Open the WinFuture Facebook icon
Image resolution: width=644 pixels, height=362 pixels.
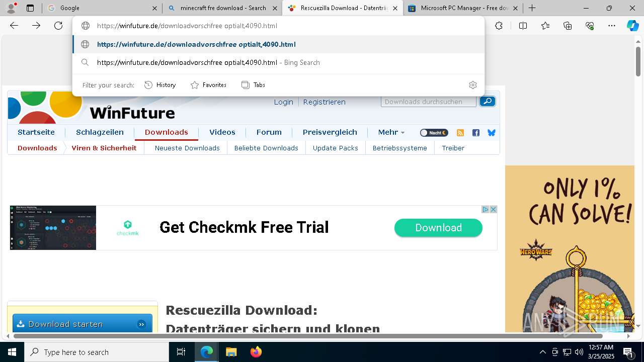click(x=476, y=133)
